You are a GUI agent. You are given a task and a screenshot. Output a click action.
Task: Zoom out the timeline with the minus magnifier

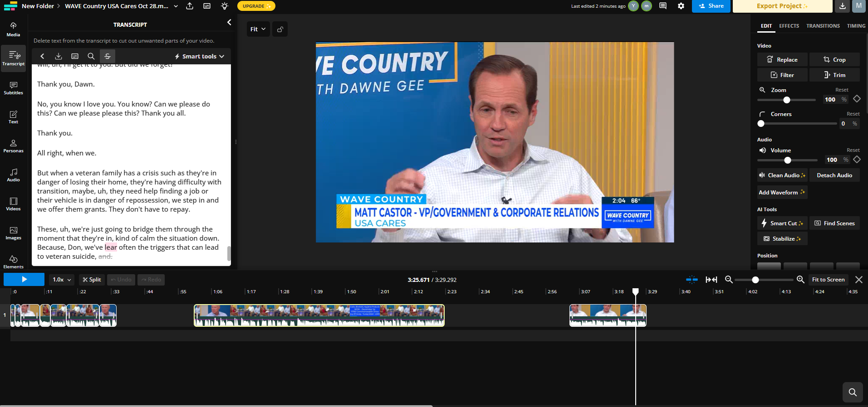point(729,280)
